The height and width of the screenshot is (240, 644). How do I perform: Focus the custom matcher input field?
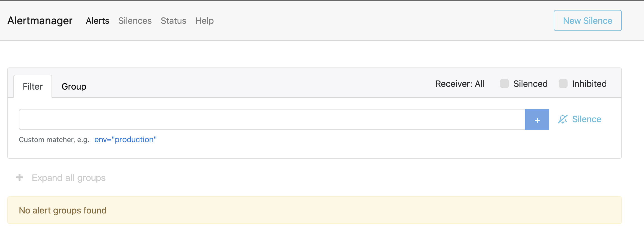tap(272, 119)
